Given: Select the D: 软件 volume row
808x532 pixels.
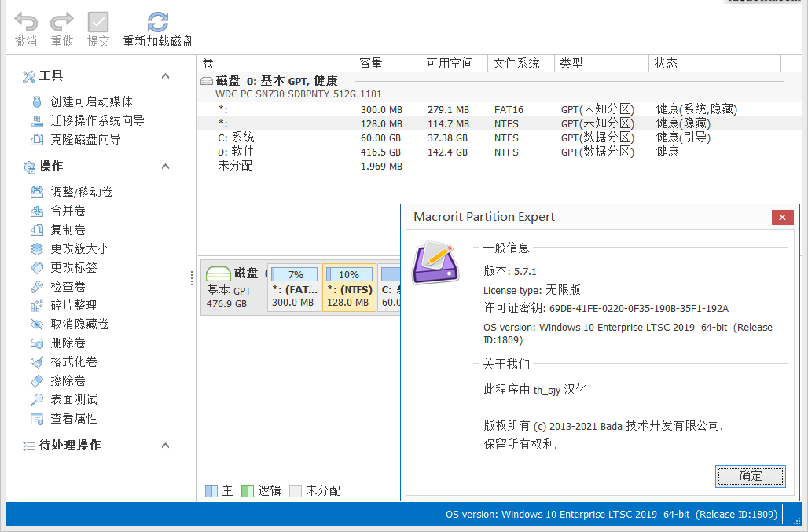Looking at the screenshot, I should click(500, 152).
